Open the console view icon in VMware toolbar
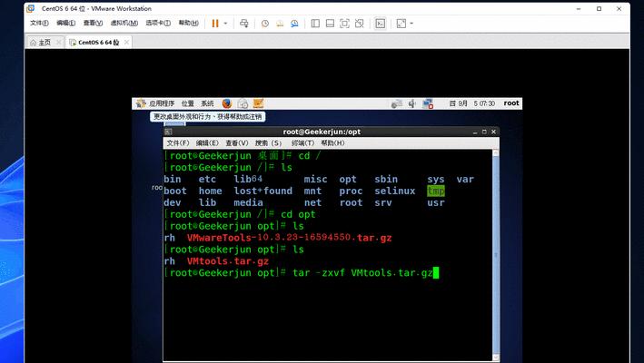Viewport: 644px width, 363px height. [381, 24]
